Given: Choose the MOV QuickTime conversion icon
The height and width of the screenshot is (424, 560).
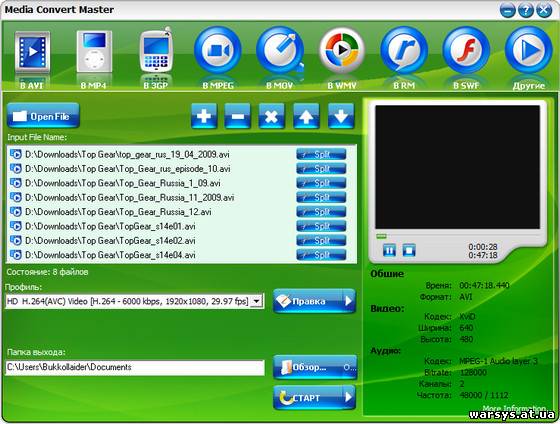Looking at the screenshot, I should (280, 50).
